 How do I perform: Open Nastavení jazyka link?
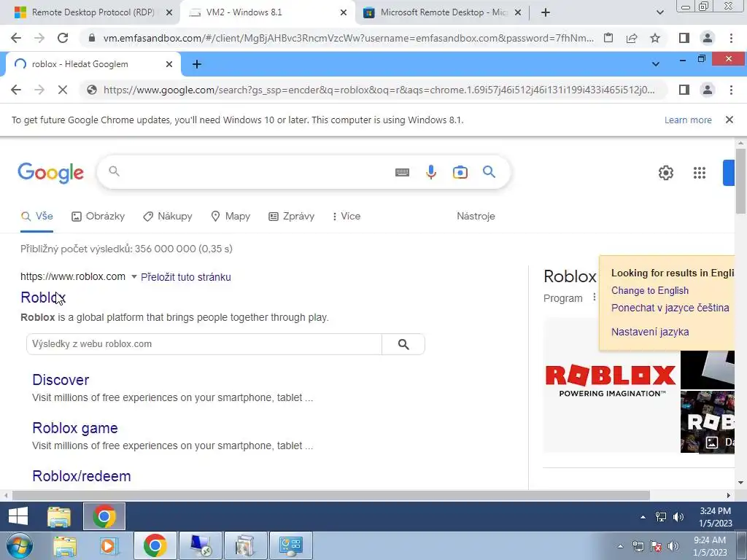click(x=650, y=332)
